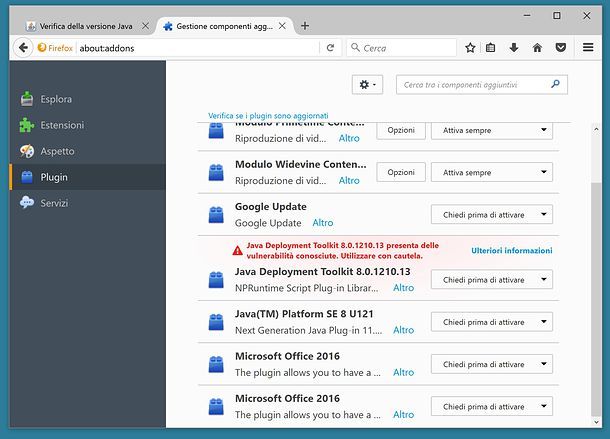
Task: Click Altro link for Modulo Widevine
Action: tap(349, 181)
